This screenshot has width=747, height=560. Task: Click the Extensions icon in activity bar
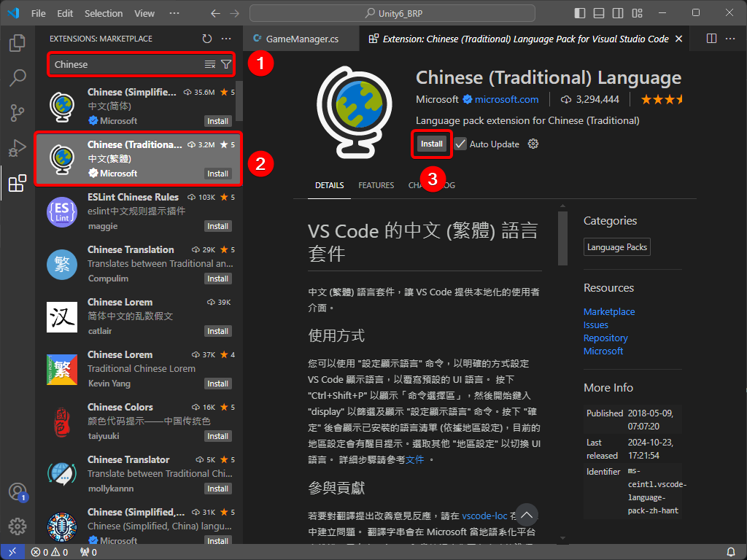click(x=18, y=183)
